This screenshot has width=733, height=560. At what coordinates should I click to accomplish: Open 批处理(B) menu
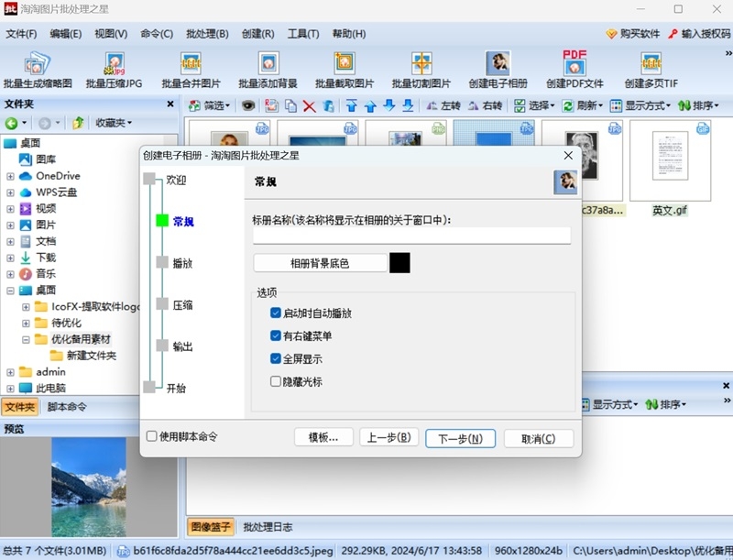pyautogui.click(x=207, y=34)
